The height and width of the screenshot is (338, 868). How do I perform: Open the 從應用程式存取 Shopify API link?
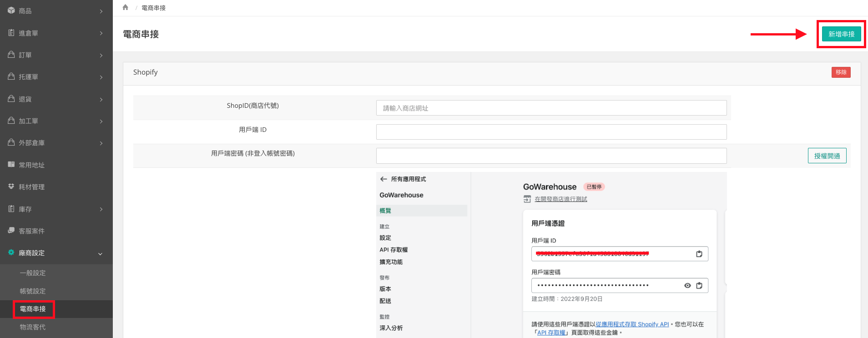click(x=632, y=324)
